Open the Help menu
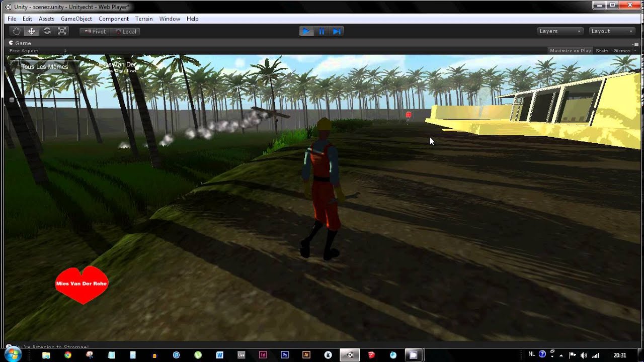The height and width of the screenshot is (362, 644). pos(192,19)
